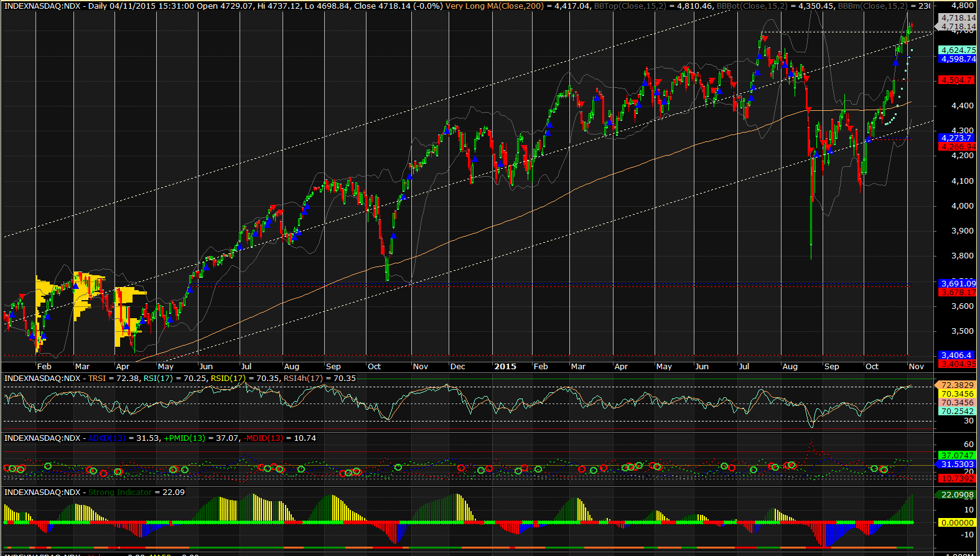Click the cyan 70.2542 value tag
The height and width of the screenshot is (556, 980).
pyautogui.click(x=958, y=411)
